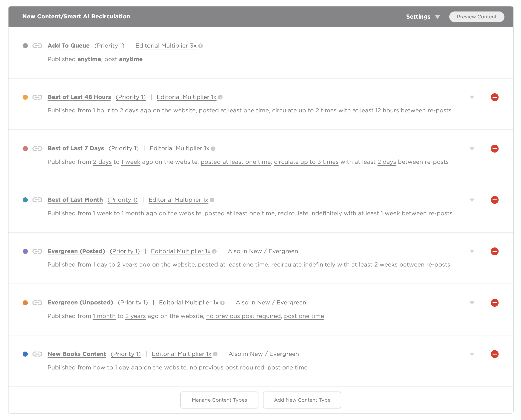The height and width of the screenshot is (420, 521).
Task: Edit Editorial Multiplier 1x for Evergreen (Posted)
Action: click(x=181, y=251)
